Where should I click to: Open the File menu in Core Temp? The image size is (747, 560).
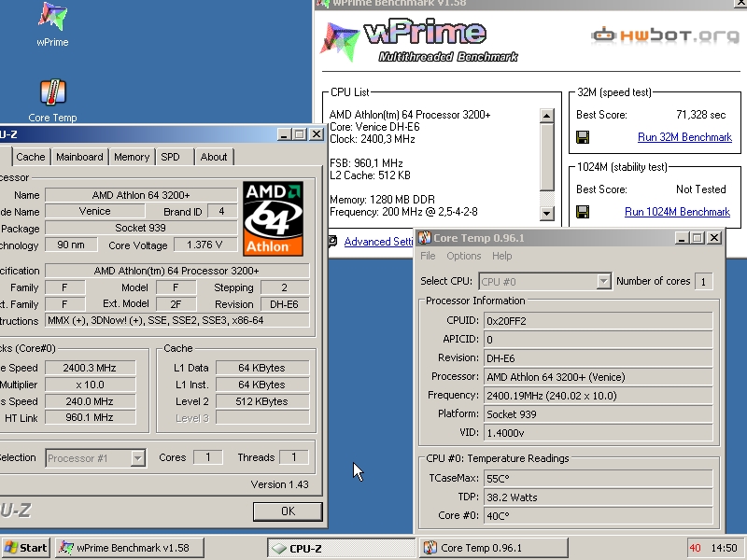coord(428,256)
